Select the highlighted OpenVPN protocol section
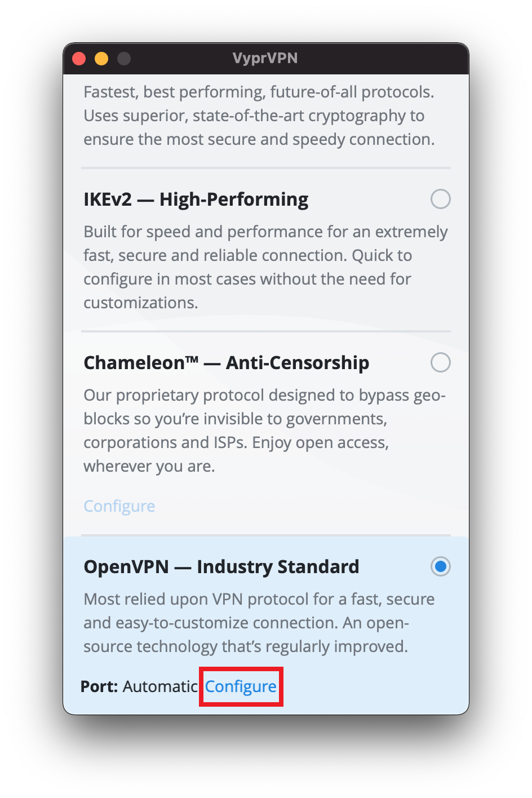Screen dimensions: 532x798 266,620
